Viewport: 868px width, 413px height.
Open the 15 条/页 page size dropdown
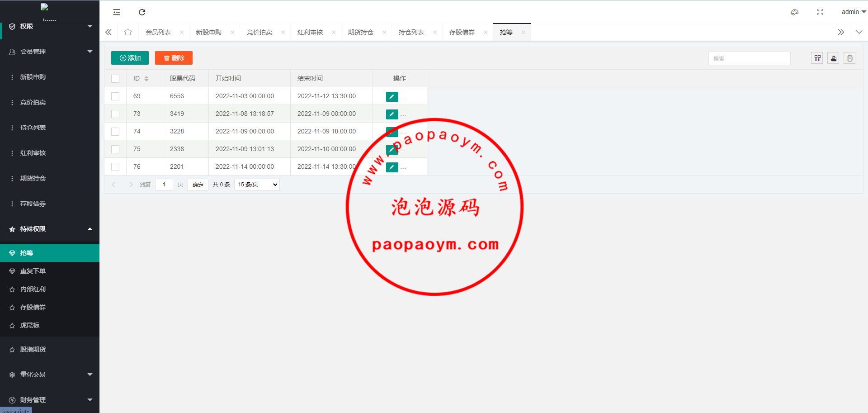tap(257, 185)
